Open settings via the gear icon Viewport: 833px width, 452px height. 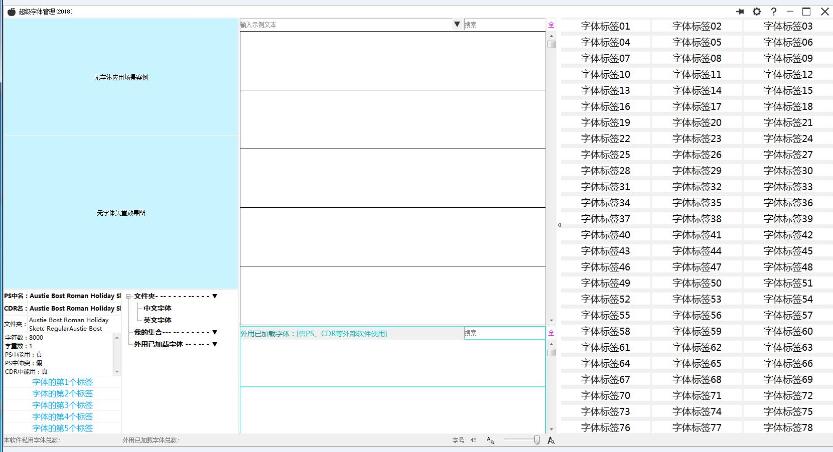pos(756,11)
